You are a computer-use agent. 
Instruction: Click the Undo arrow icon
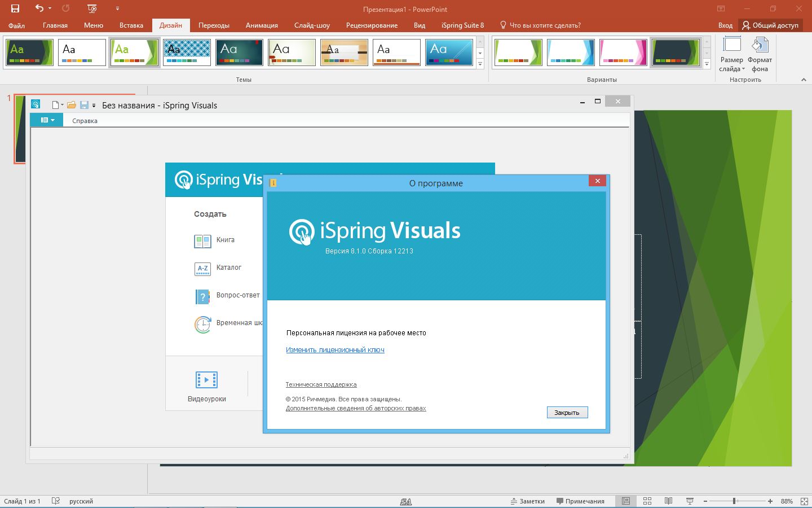(x=39, y=8)
